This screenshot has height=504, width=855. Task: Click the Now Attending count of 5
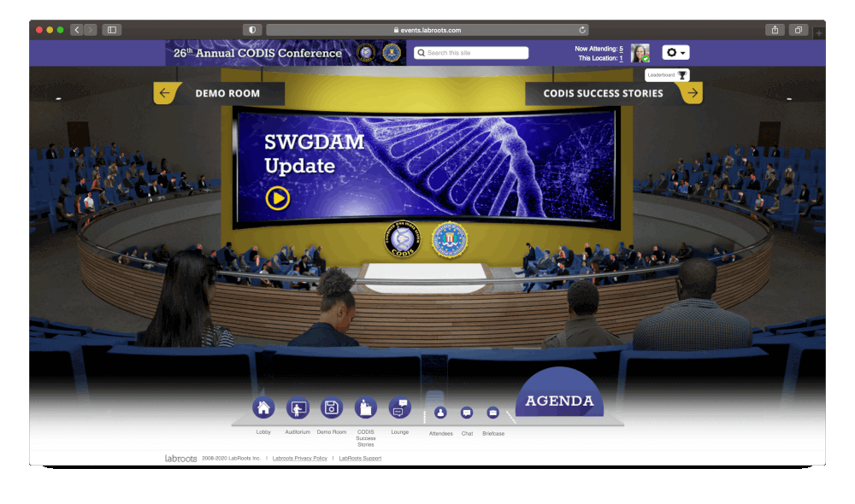click(622, 50)
